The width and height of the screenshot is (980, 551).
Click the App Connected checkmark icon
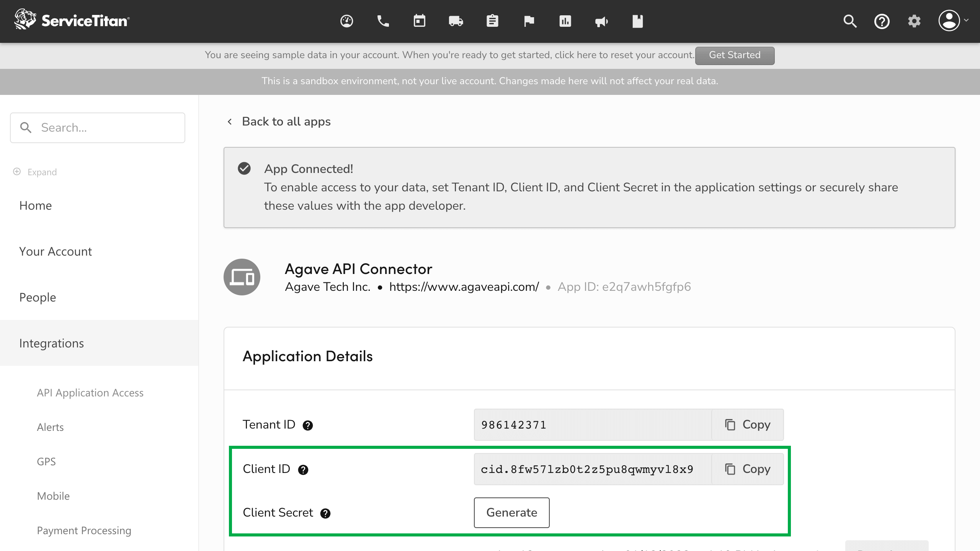(x=244, y=168)
